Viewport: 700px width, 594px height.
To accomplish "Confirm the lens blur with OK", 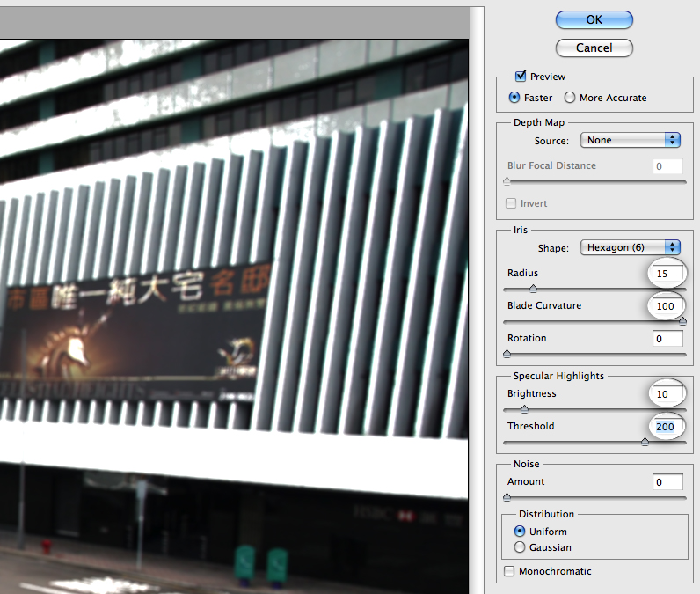I will tap(594, 19).
